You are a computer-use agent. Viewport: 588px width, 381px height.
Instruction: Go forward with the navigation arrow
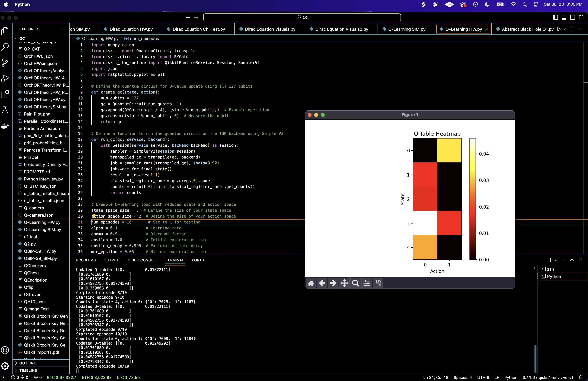click(196, 18)
